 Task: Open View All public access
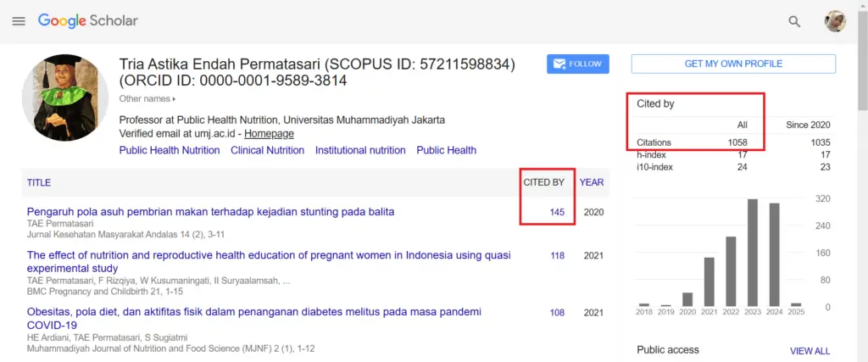pyautogui.click(x=810, y=350)
